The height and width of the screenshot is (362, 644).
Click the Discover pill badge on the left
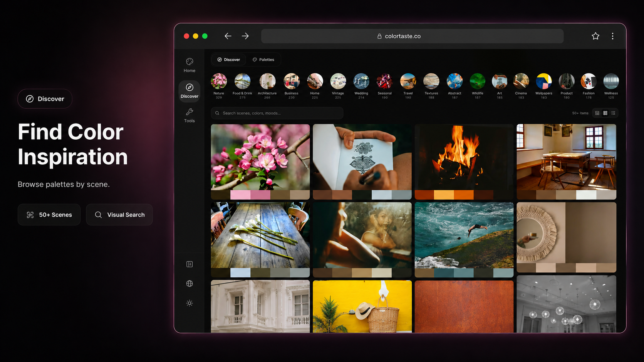click(x=45, y=99)
